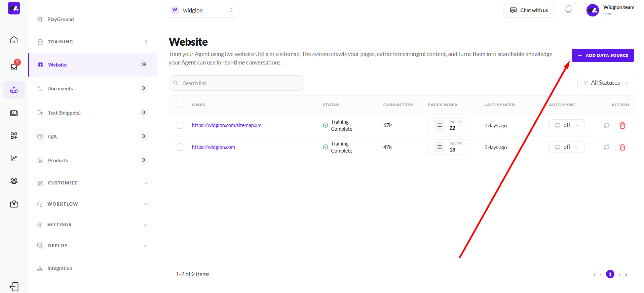Resync the widgion.com/sitemap.xml row

pos(606,125)
